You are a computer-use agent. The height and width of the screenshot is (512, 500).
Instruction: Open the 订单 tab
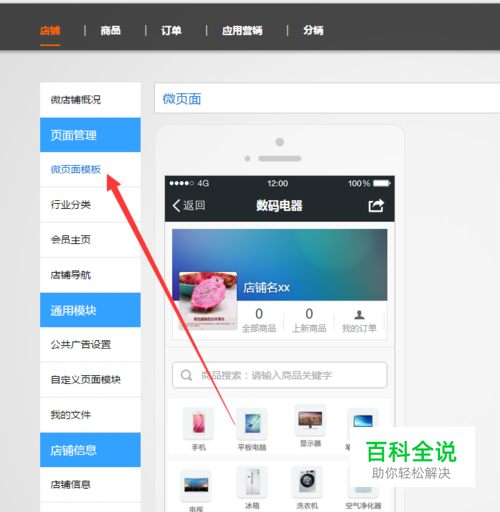click(x=171, y=31)
